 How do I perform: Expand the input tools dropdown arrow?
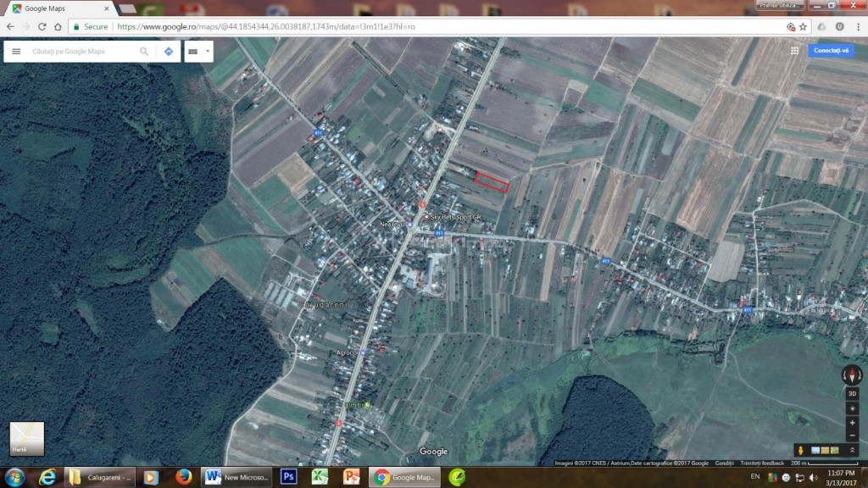click(x=207, y=52)
